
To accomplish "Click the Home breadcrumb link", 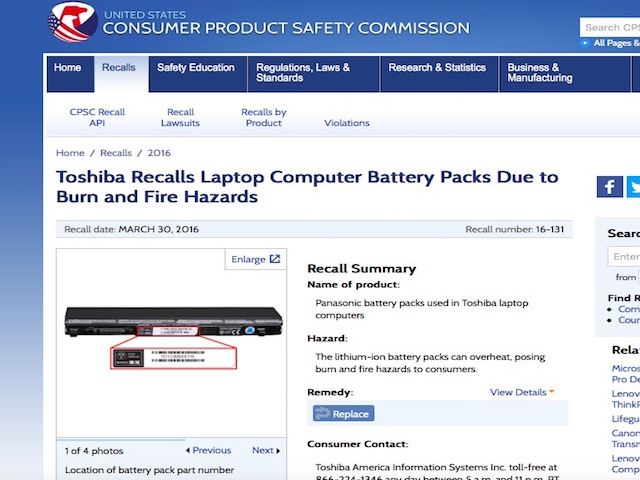I will click(x=70, y=153).
